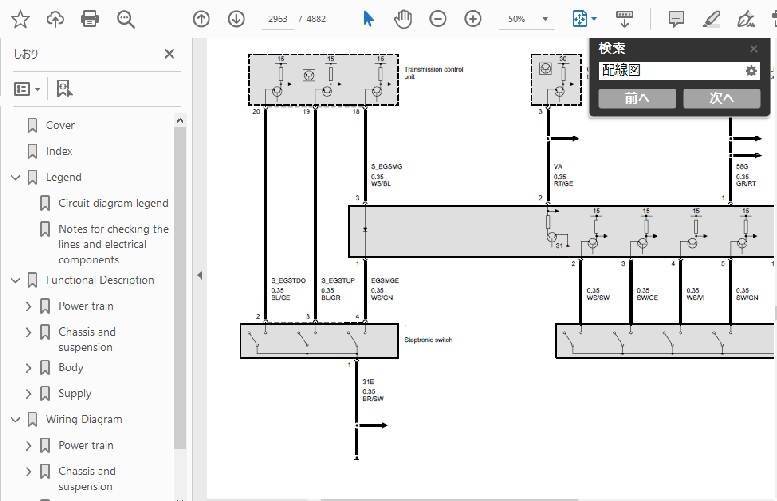This screenshot has height=501, width=777.
Task: Collapse the Legend bookmark group
Action: point(15,177)
